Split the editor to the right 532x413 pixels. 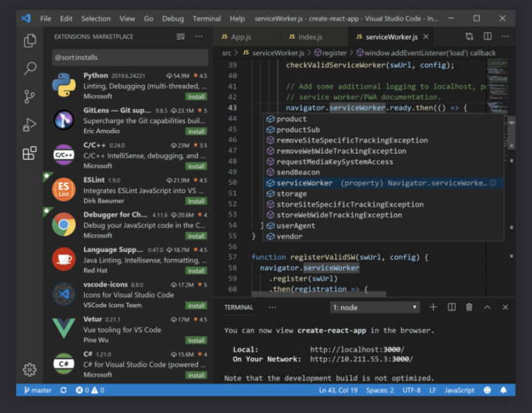487,36
